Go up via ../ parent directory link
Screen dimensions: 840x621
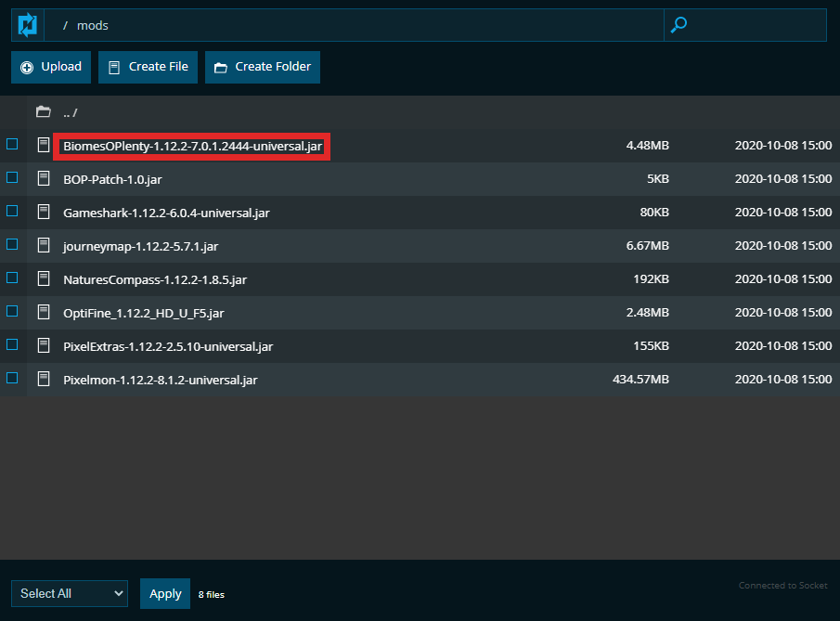click(x=71, y=113)
